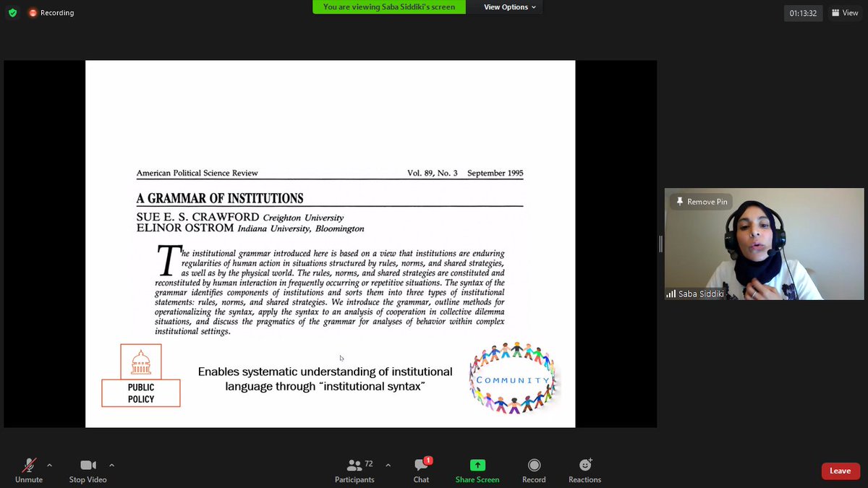The height and width of the screenshot is (488, 868).
Task: Click the green Share Screen button
Action: (x=477, y=470)
